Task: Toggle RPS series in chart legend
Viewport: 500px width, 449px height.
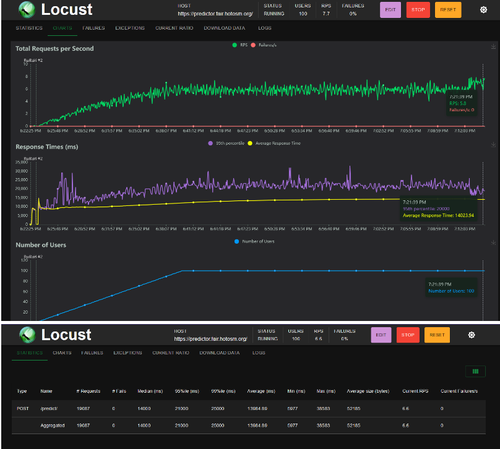Action: click(240, 45)
